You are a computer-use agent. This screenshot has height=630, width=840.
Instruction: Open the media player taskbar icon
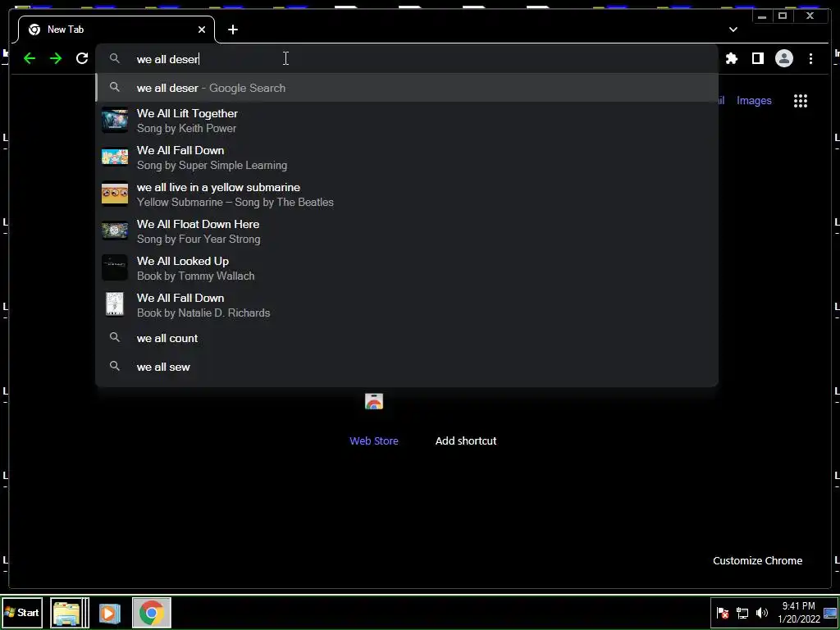click(109, 613)
